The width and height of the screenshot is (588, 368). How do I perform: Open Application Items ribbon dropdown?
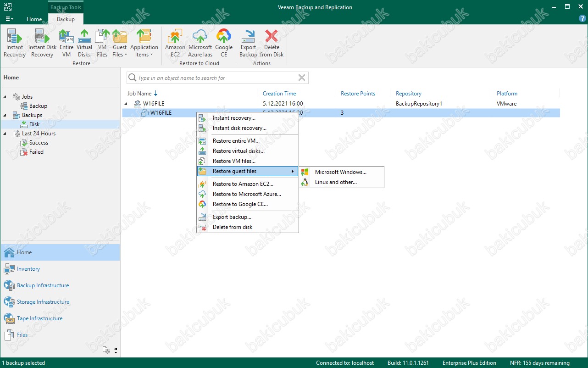(x=144, y=43)
